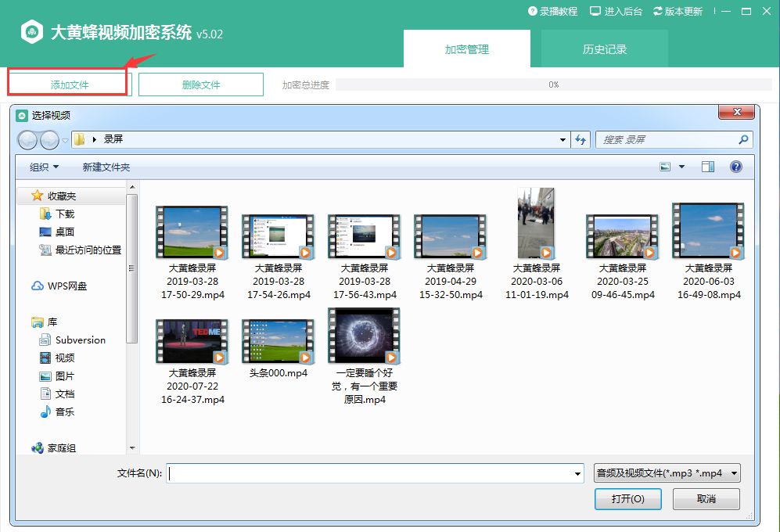Click the search magnifier icon
Image resolution: width=780 pixels, height=532 pixels.
pos(743,140)
